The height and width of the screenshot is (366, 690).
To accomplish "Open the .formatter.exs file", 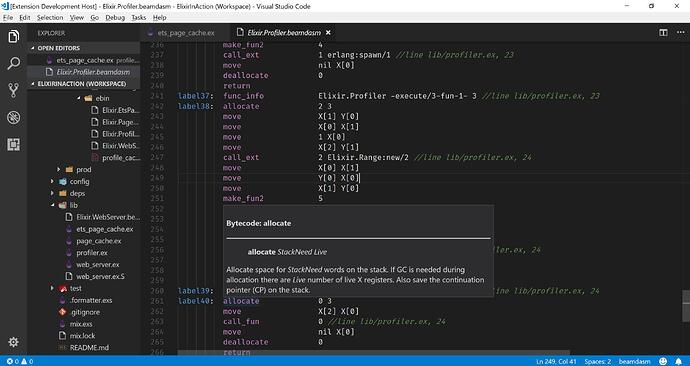I will [91, 300].
